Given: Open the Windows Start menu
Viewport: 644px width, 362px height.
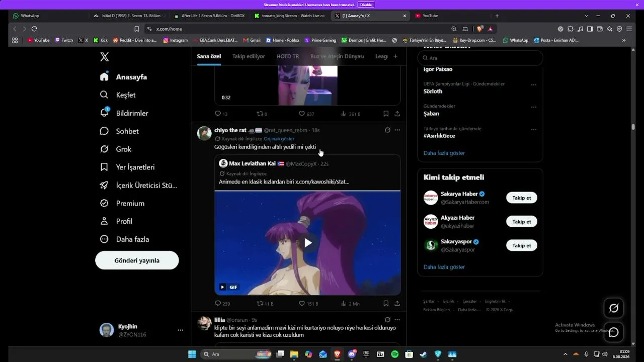Looking at the screenshot, I should (192, 354).
